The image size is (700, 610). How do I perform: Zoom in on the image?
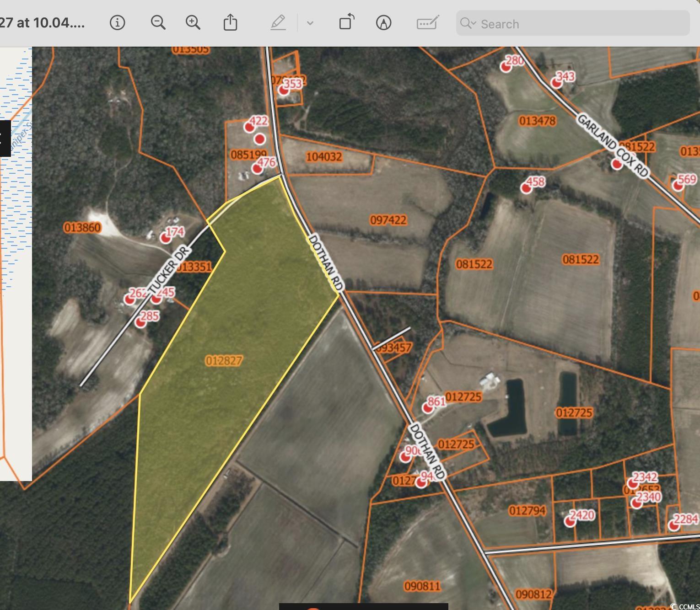tap(193, 22)
